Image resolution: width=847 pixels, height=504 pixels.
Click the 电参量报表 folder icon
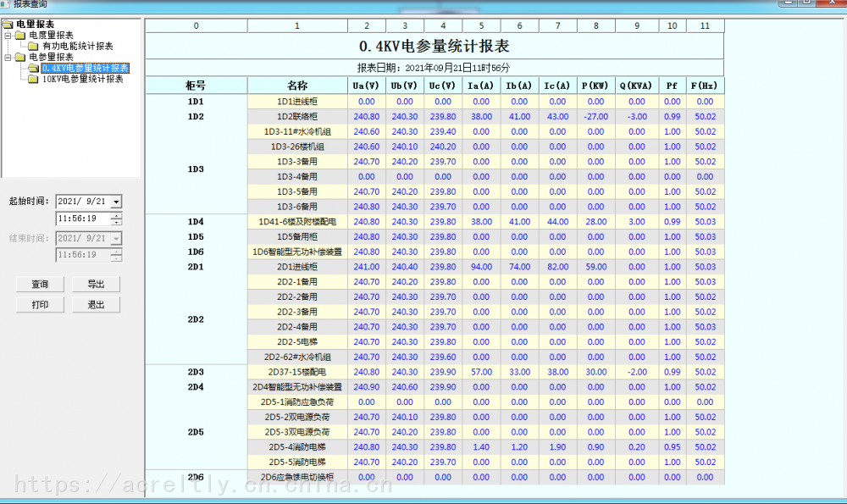[20, 57]
